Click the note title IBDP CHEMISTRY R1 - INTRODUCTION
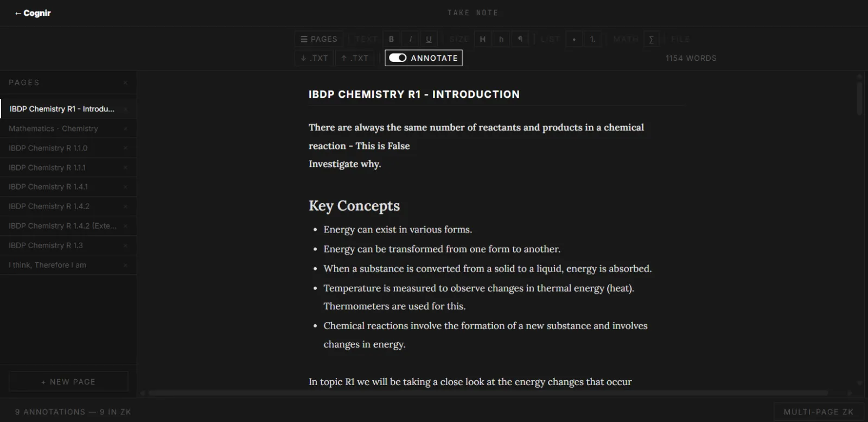Screen dimensions: 868x422 (414, 95)
